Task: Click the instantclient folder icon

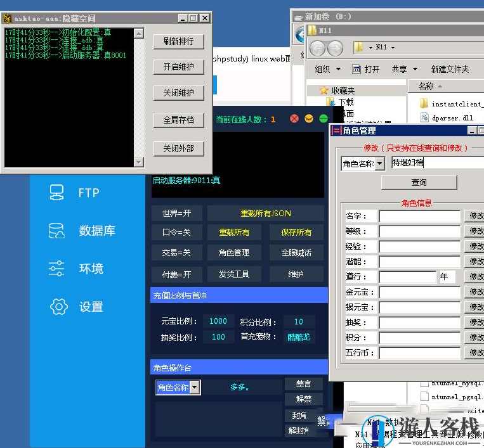Action: point(424,103)
